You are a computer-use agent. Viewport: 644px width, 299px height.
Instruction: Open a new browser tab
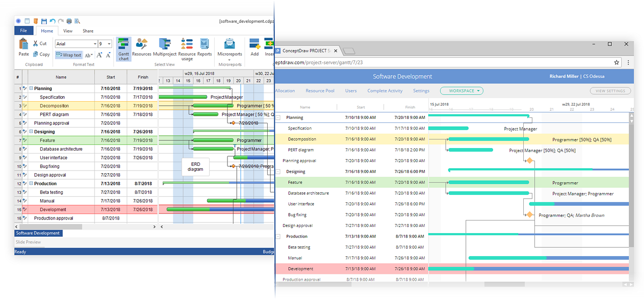(350, 51)
